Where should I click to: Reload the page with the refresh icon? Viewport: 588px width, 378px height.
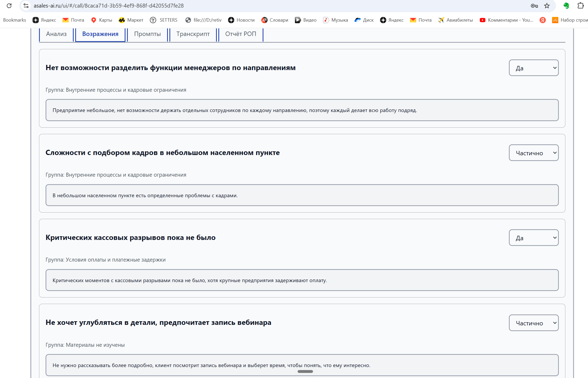point(9,5)
